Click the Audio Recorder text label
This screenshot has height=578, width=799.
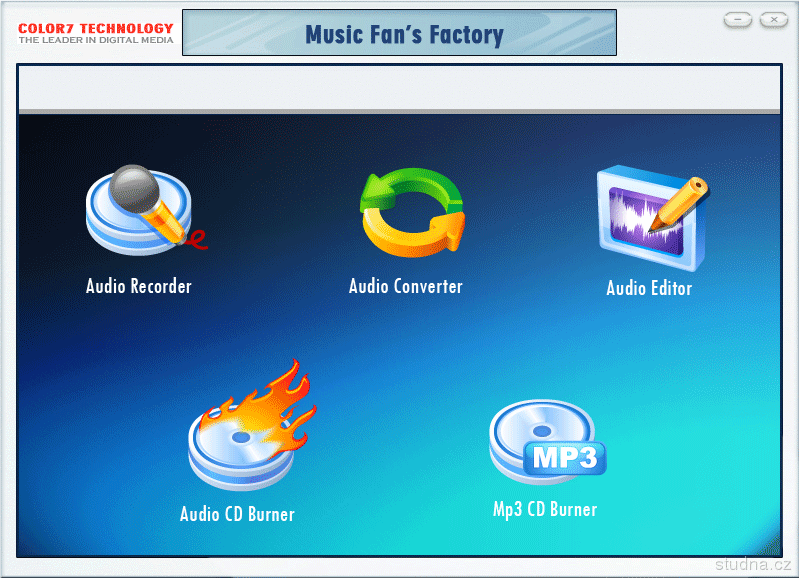click(x=139, y=286)
